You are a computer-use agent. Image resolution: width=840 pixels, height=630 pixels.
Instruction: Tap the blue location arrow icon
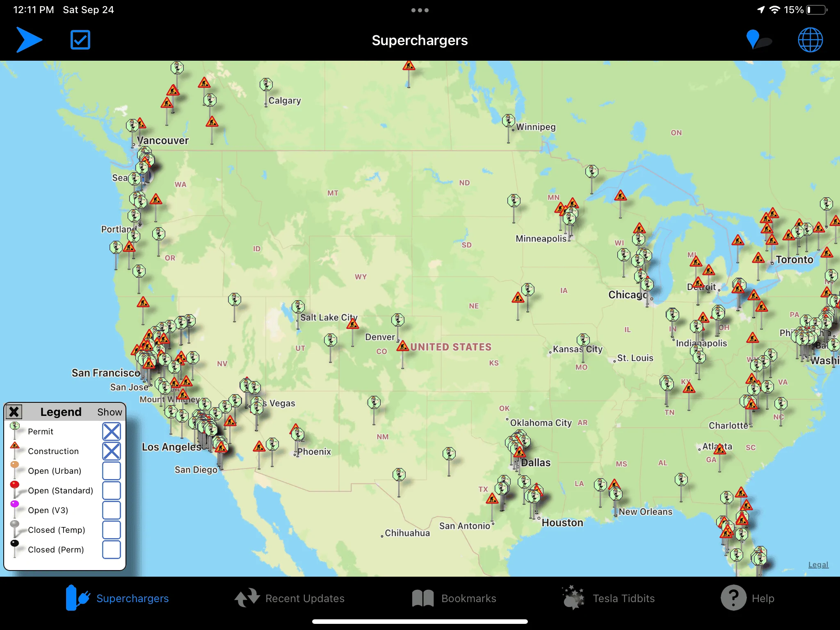tap(29, 40)
